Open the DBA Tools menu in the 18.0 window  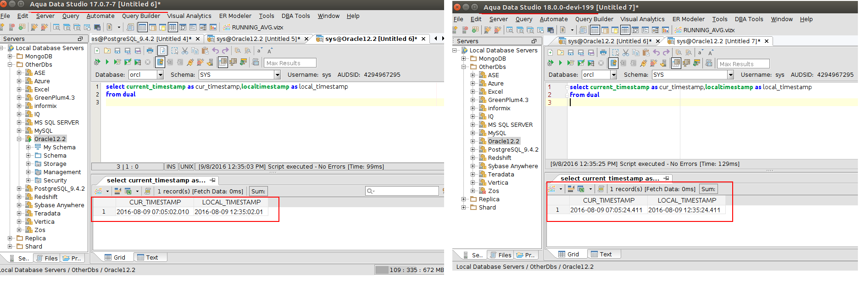pyautogui.click(x=749, y=19)
